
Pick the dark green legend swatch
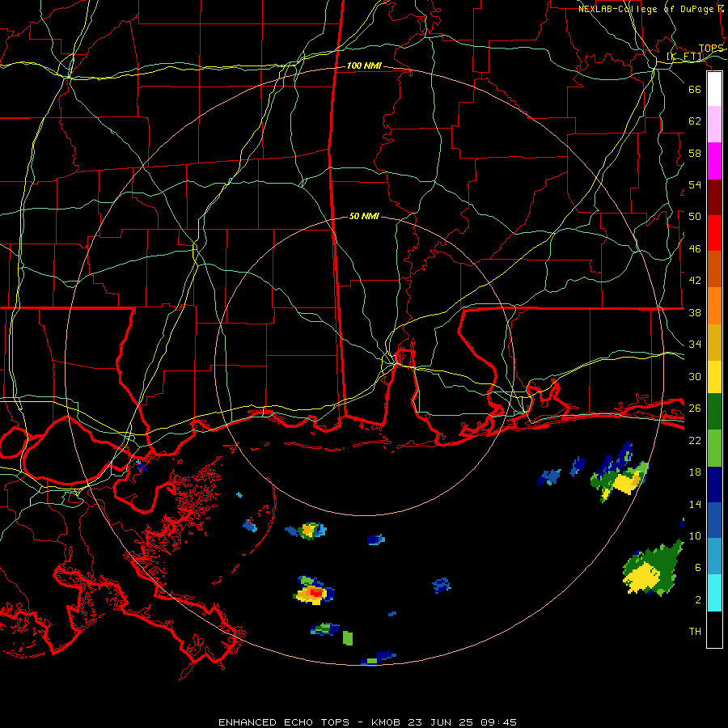point(714,412)
